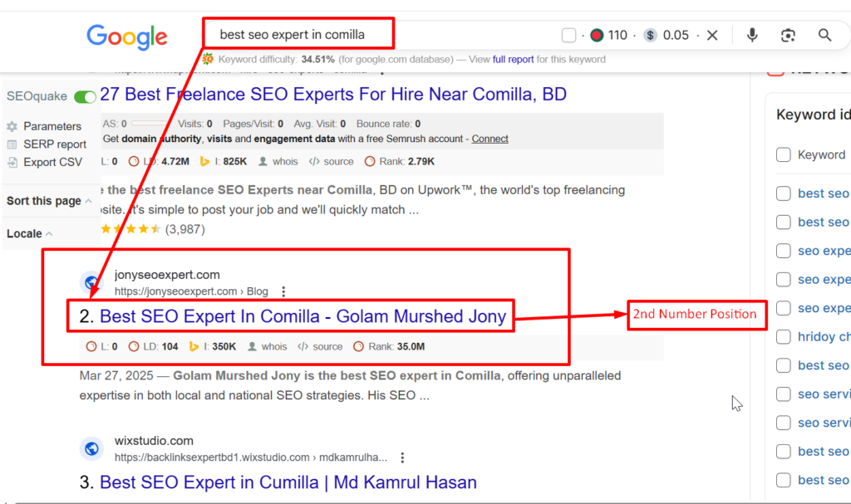Open the 27 Best Freelance SEO Experts result
The image size is (851, 504).
point(333,95)
